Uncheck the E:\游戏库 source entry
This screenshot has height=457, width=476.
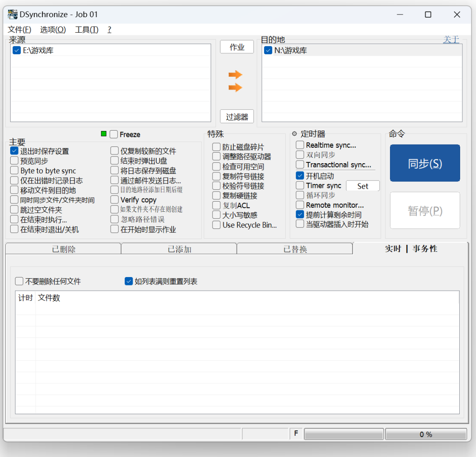[17, 50]
